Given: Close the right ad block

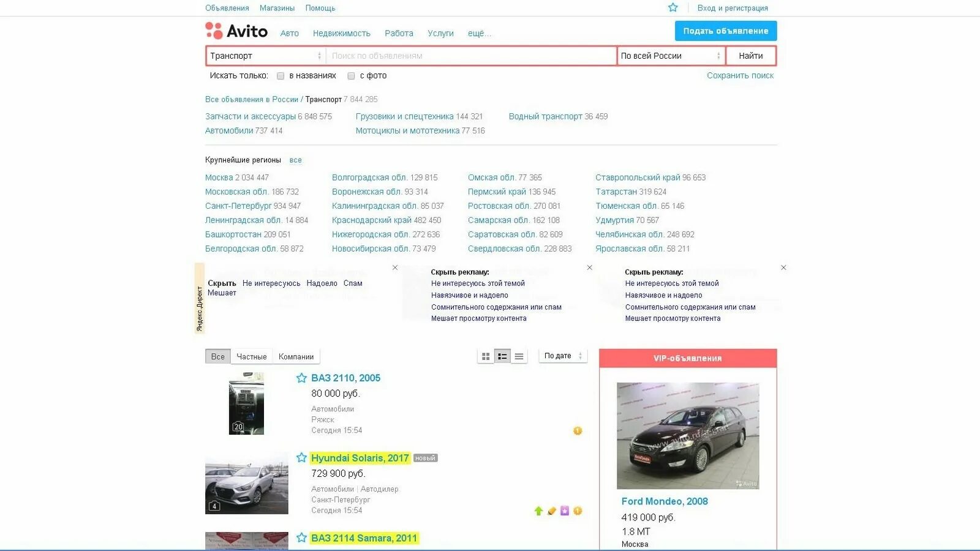Looking at the screenshot, I should (783, 268).
